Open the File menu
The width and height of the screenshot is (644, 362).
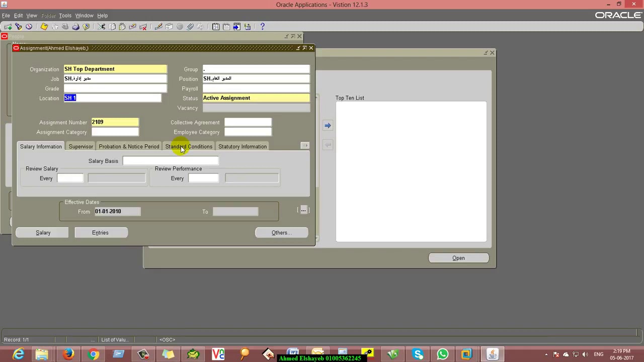[x=6, y=16]
